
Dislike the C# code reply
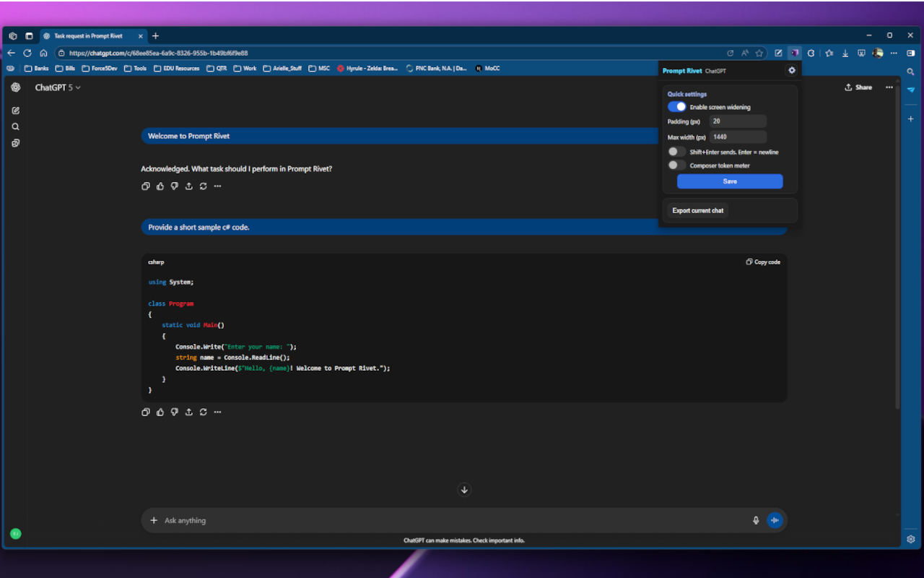tap(175, 413)
